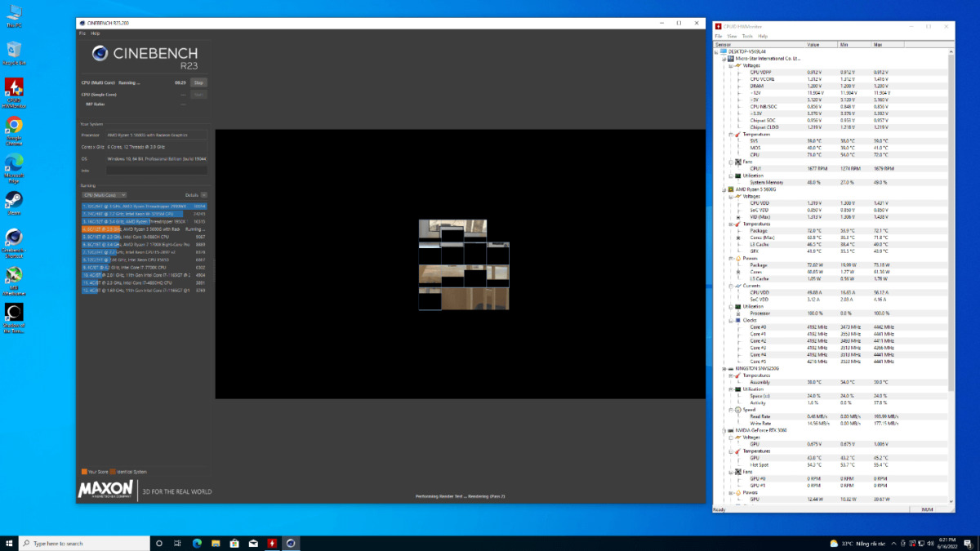The height and width of the screenshot is (551, 980).
Task: Open the Help menu in Cinebench
Action: (x=96, y=33)
